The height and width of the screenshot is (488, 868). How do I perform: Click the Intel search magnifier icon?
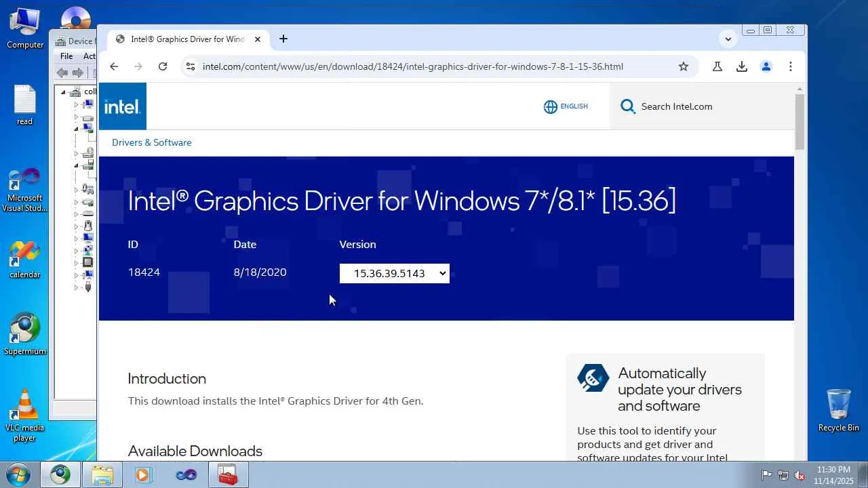click(628, 106)
